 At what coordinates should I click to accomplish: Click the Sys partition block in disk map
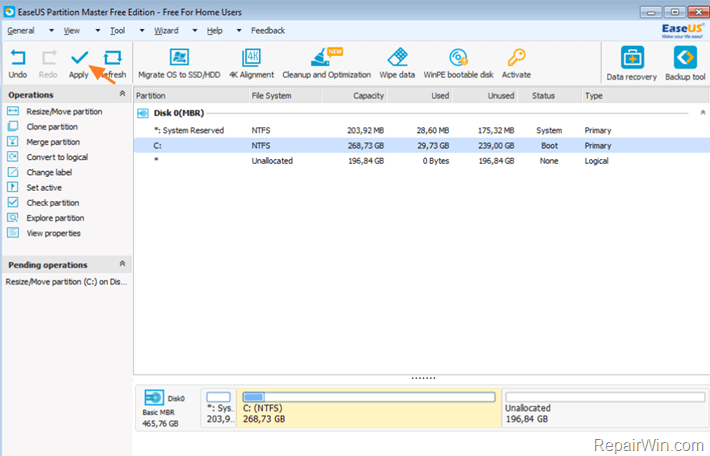tap(219, 408)
